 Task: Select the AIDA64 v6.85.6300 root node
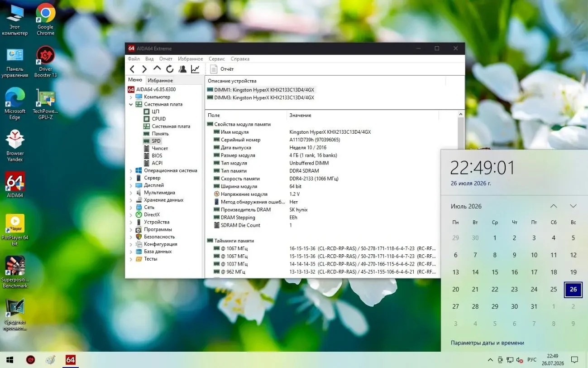[x=152, y=89]
